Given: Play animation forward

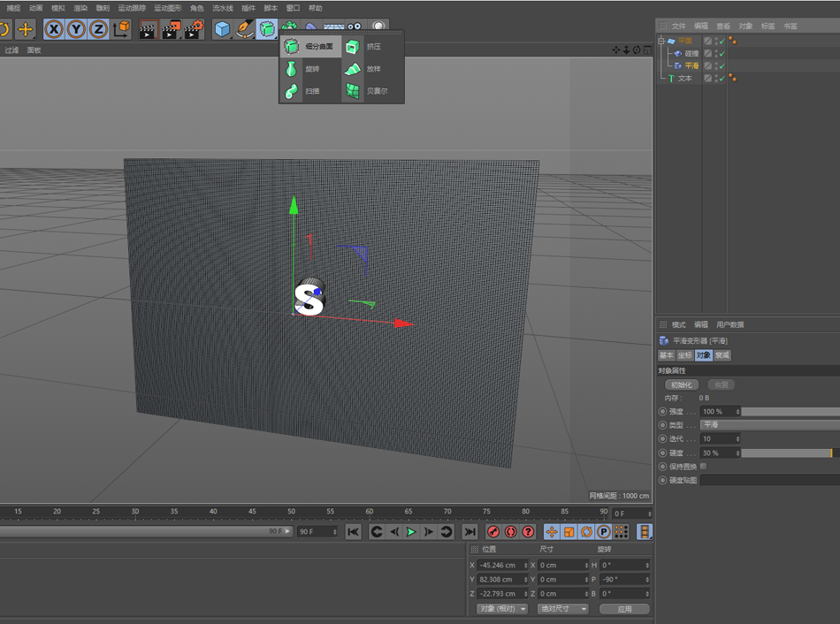Looking at the screenshot, I should coord(411,532).
